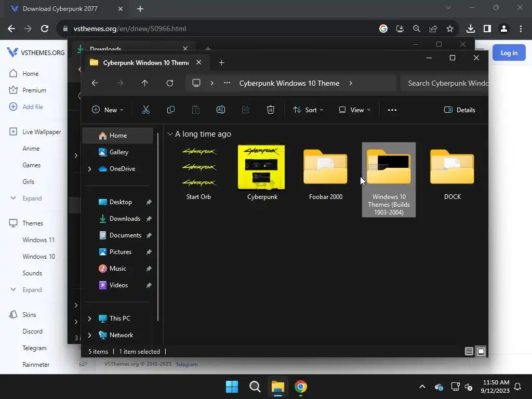The width and height of the screenshot is (532, 399).
Task: Toggle the Details pane button
Action: 459,110
